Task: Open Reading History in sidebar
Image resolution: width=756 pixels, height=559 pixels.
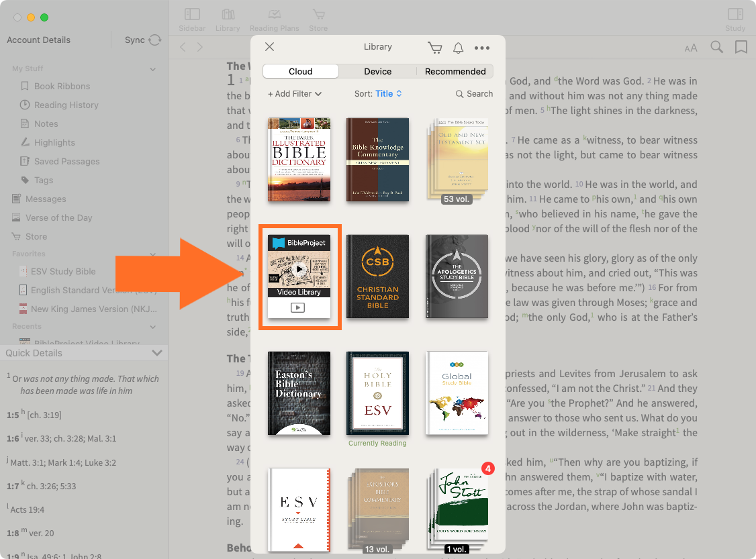Action: 66,105
